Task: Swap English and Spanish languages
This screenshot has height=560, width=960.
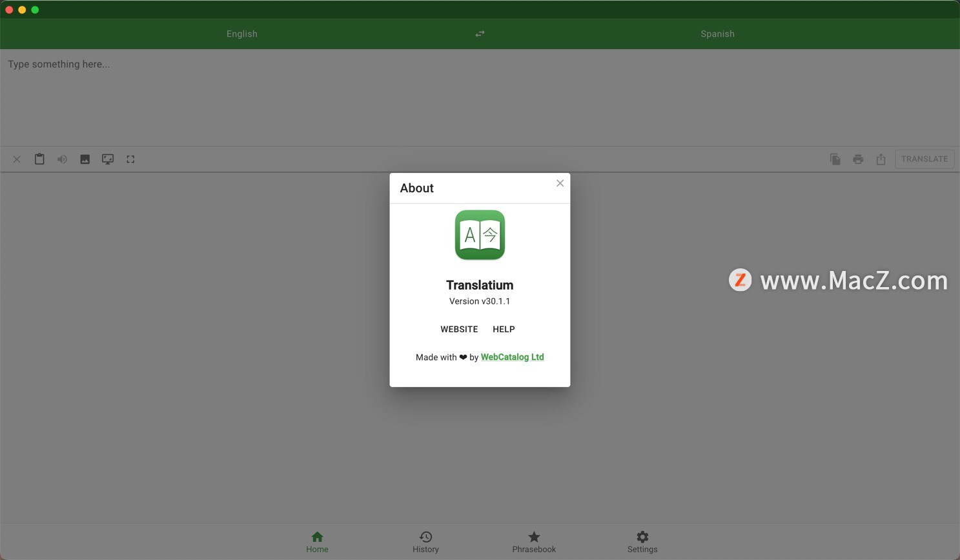Action: pos(480,34)
